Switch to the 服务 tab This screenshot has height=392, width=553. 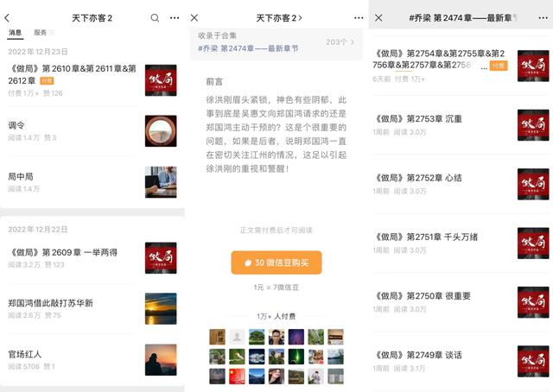coord(40,33)
